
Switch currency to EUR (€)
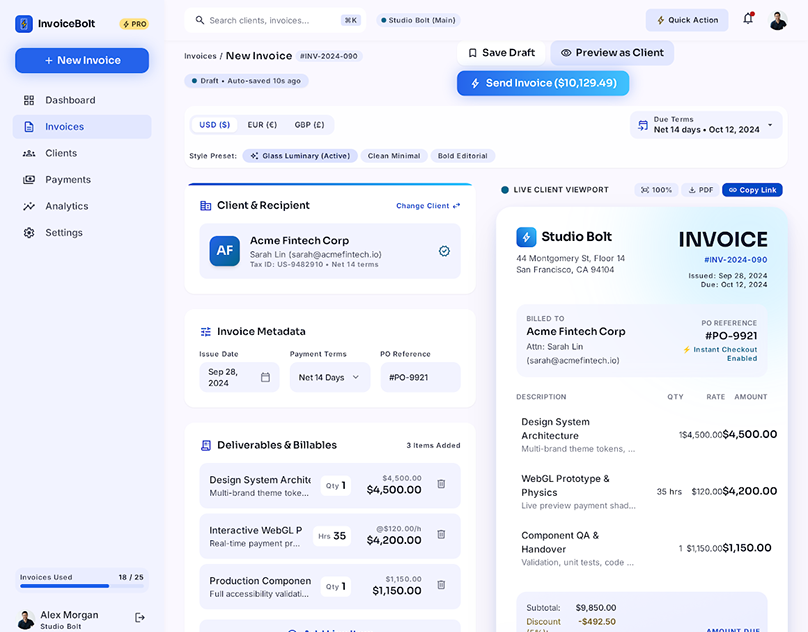pos(262,125)
